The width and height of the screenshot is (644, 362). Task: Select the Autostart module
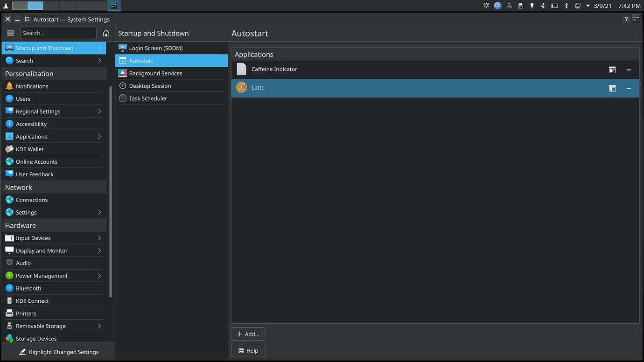[x=171, y=61]
